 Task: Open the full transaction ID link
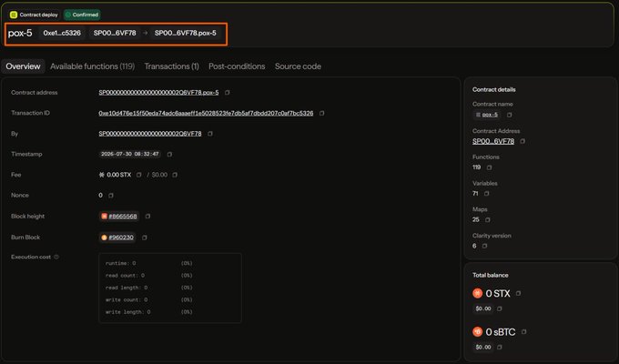[x=206, y=114]
